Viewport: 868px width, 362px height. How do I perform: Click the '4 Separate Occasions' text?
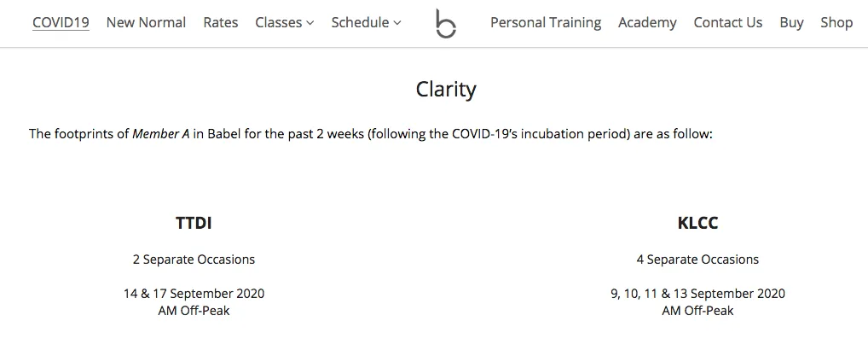(697, 260)
